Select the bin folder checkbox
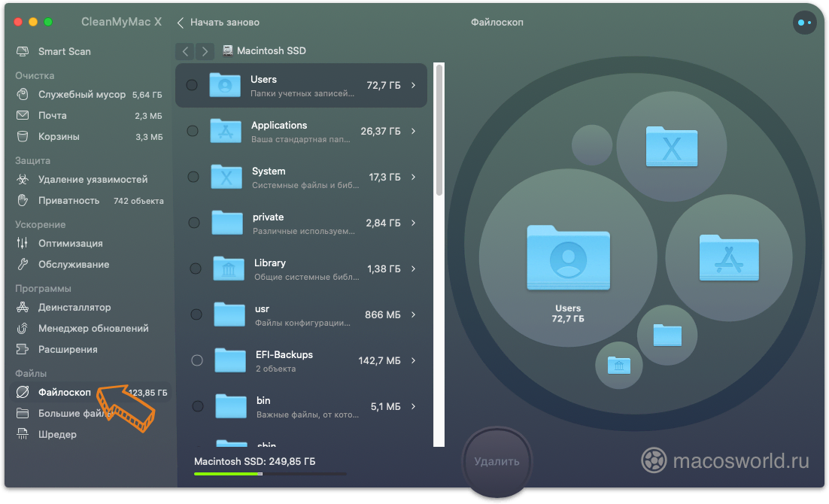The image size is (829, 504). point(198,406)
